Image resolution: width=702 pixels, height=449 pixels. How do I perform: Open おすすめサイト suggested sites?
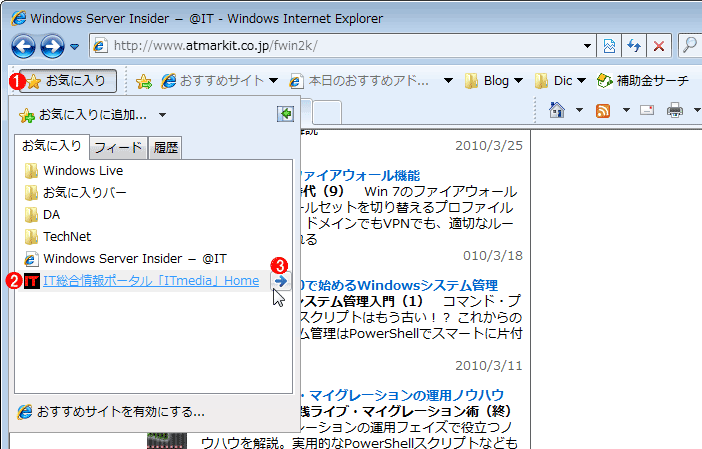(219, 81)
